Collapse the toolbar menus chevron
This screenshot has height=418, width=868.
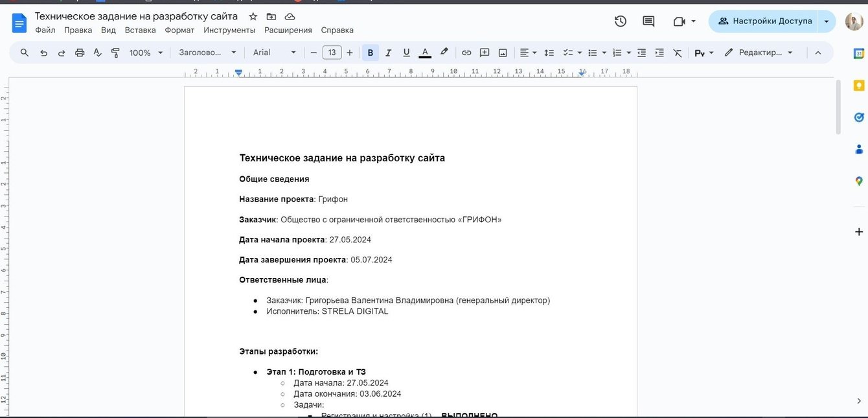tap(817, 52)
